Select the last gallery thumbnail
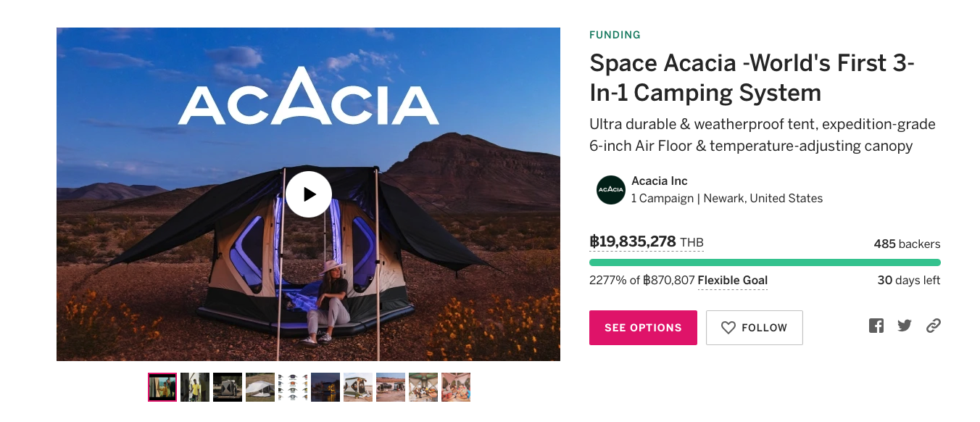The height and width of the screenshot is (422, 980). click(456, 387)
